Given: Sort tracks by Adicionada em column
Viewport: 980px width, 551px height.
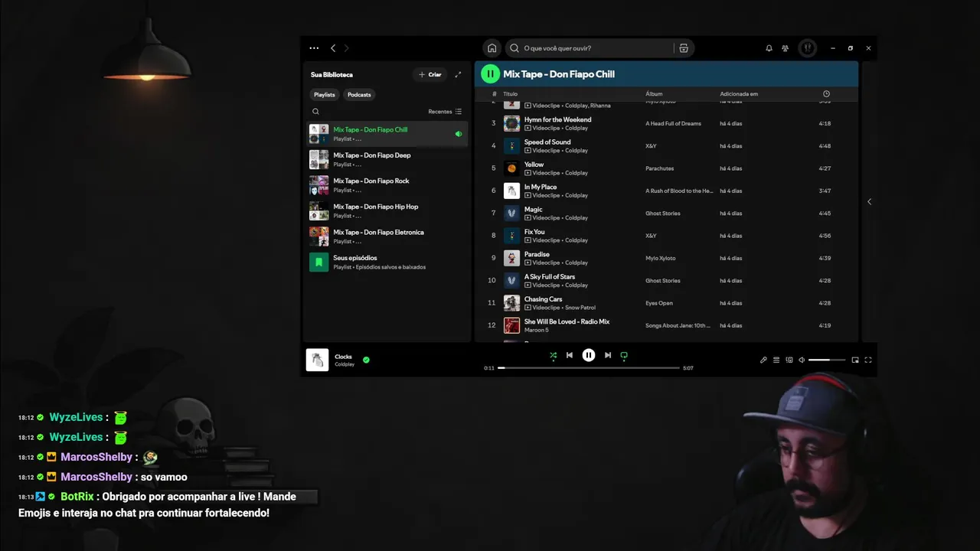Looking at the screenshot, I should tap(739, 94).
